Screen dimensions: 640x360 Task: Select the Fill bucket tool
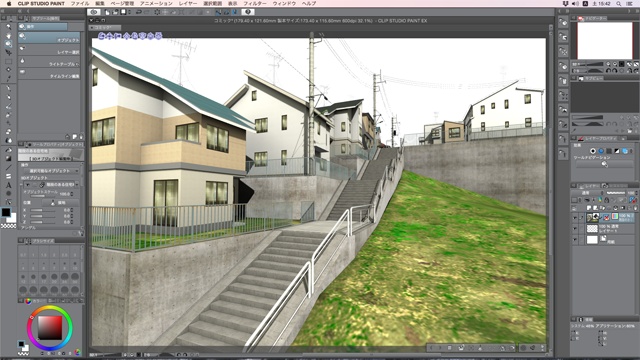click(x=8, y=150)
